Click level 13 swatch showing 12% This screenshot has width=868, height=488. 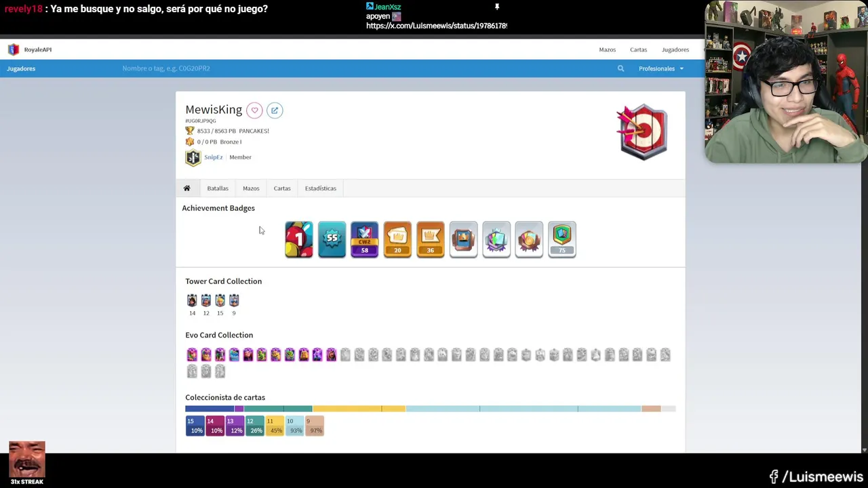pos(235,426)
